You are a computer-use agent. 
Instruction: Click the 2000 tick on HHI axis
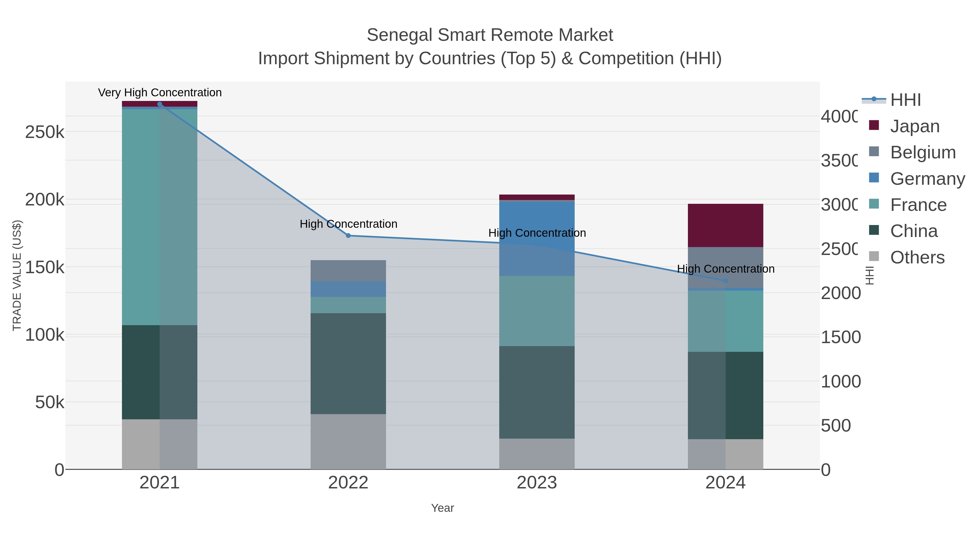841,293
